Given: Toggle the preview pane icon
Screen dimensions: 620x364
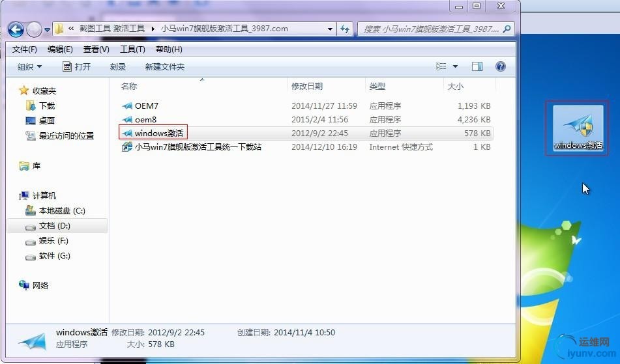Looking at the screenshot, I should click(x=477, y=66).
